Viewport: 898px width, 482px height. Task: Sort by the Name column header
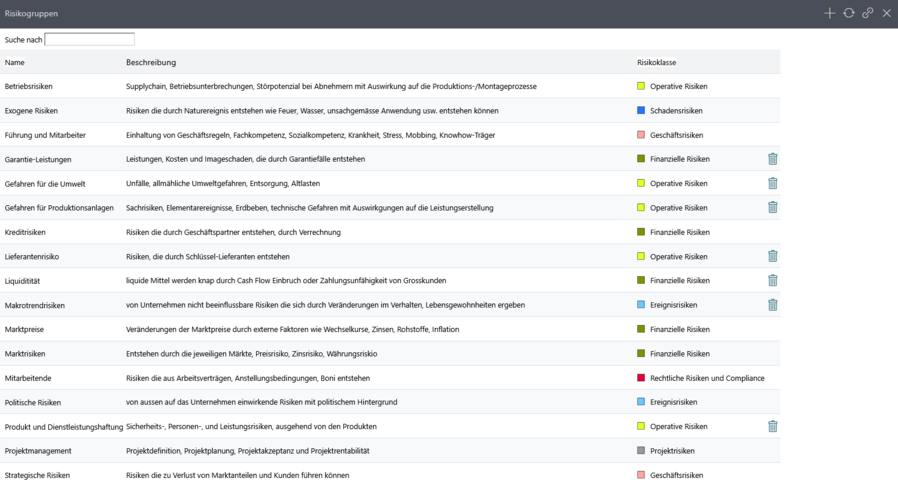[x=15, y=63]
